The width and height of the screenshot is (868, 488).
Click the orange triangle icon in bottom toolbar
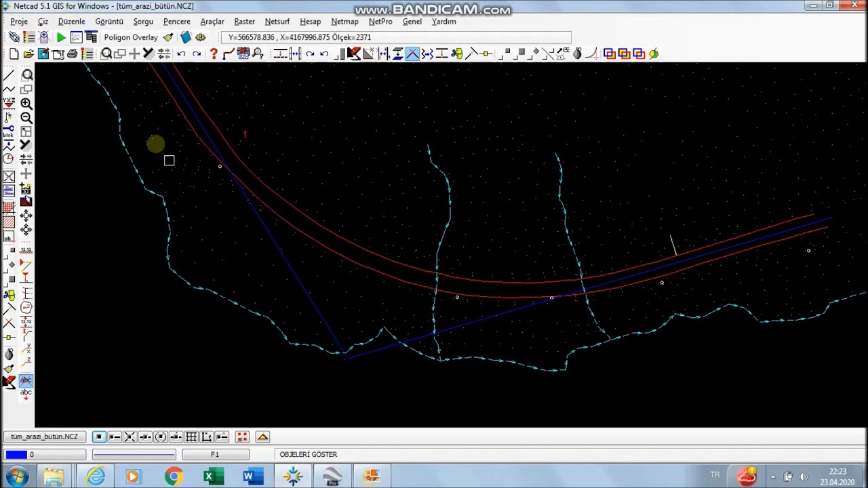(262, 437)
